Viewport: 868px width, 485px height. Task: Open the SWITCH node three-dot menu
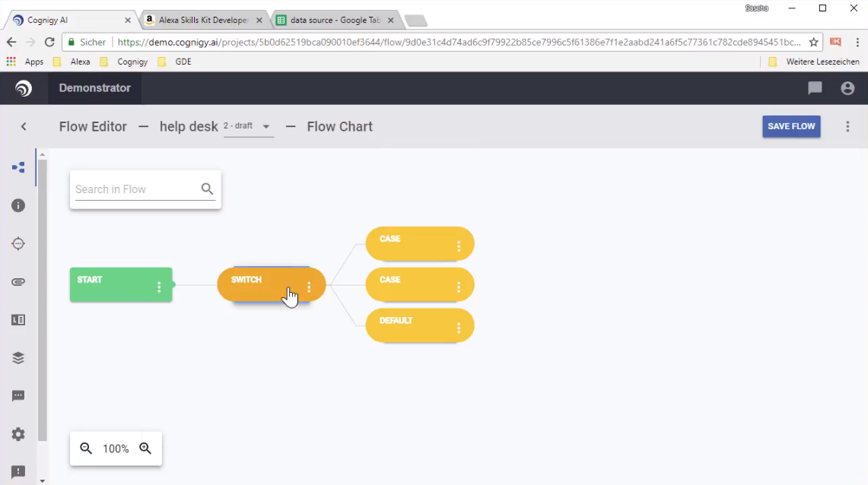pyautogui.click(x=309, y=287)
